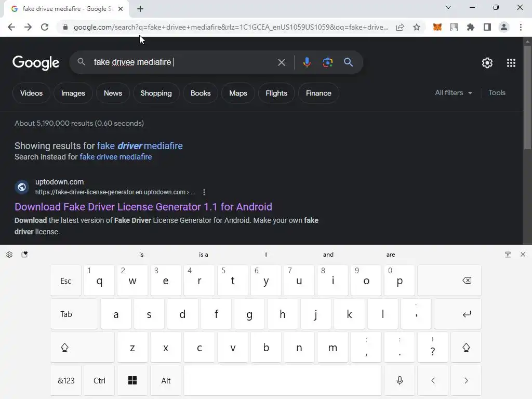Image resolution: width=532 pixels, height=399 pixels.
Task: Tap the spacebar on touch keyboard
Action: click(283, 380)
